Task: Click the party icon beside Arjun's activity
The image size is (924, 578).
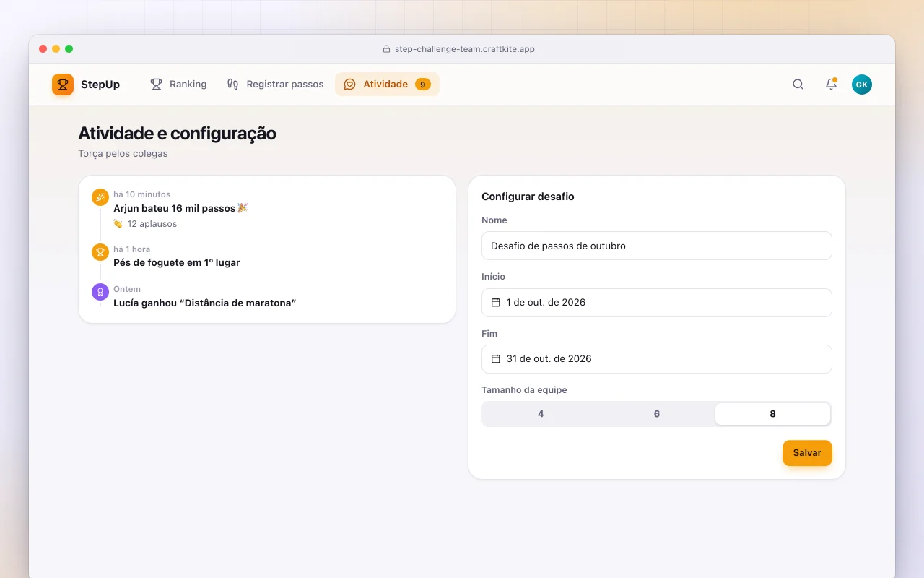Action: 100,197
